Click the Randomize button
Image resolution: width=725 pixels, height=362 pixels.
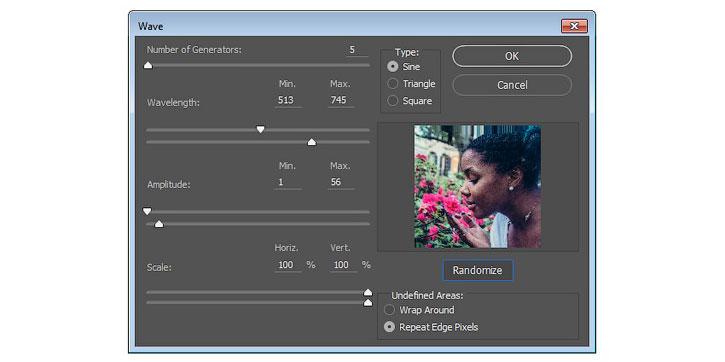[477, 270]
